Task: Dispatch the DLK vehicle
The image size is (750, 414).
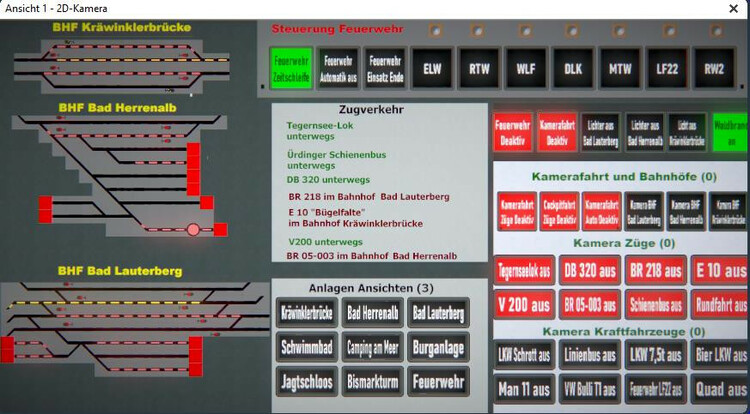Action: point(573,68)
